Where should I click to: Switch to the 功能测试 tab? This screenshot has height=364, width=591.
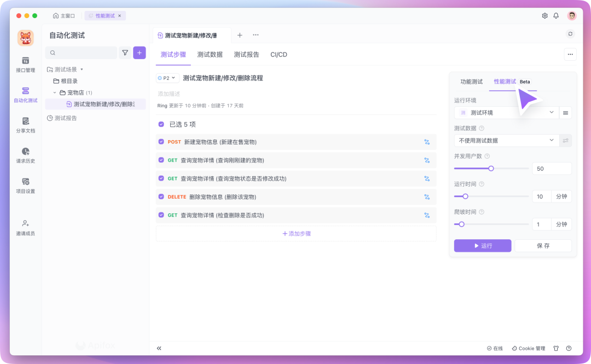pyautogui.click(x=472, y=82)
